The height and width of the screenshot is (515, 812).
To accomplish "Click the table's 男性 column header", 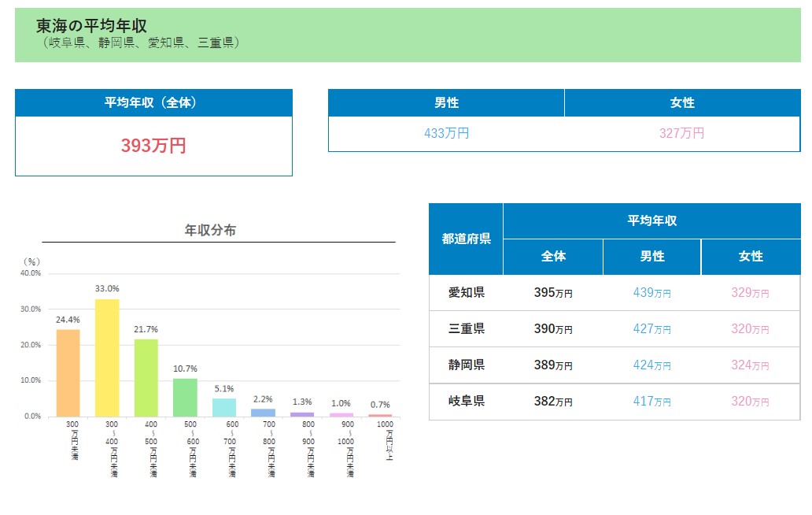I will (652, 257).
